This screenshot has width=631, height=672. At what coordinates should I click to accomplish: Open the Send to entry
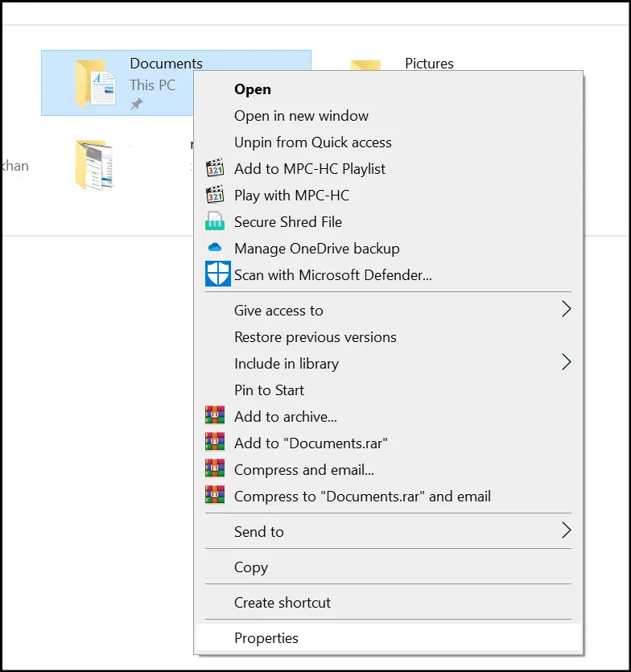point(389,531)
